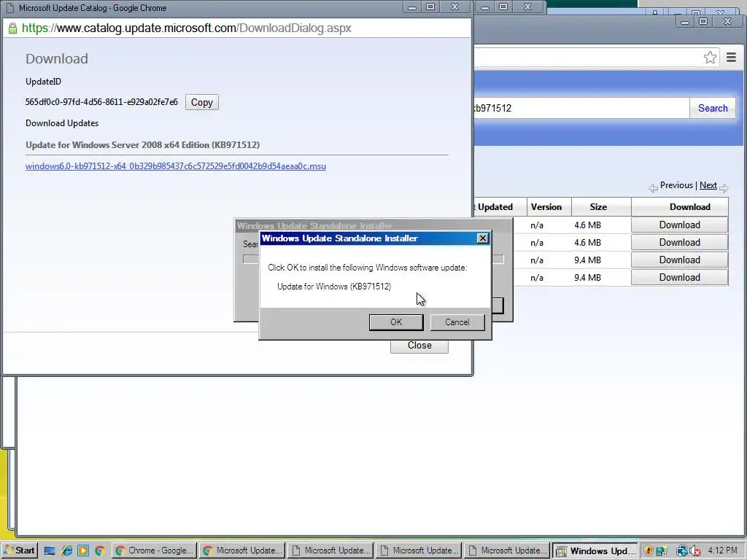
Task: Launch Chrome from the quick launch bar
Action: [x=99, y=551]
